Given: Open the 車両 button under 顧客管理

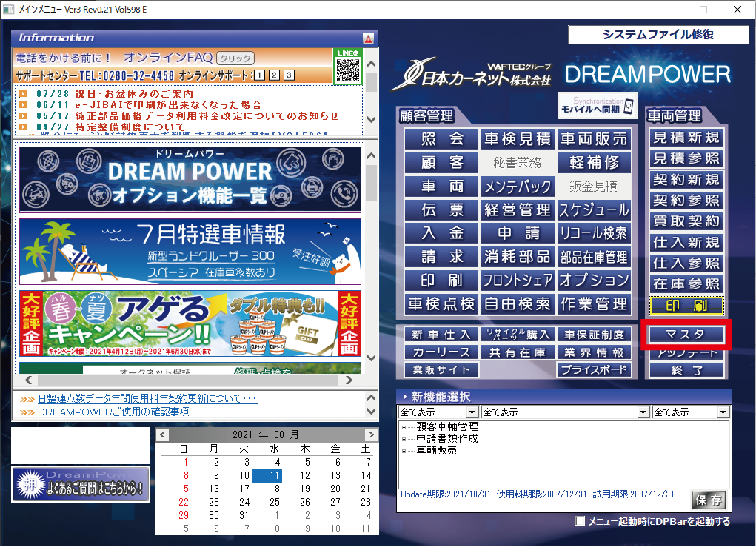Looking at the screenshot, I should click(x=441, y=186).
